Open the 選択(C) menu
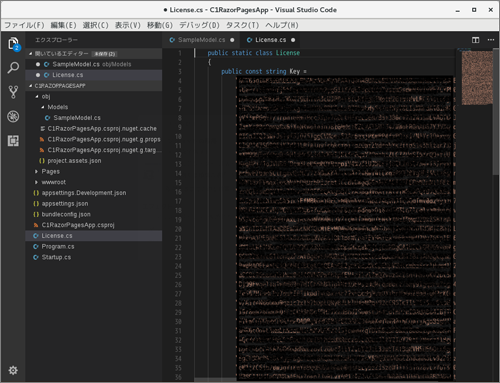 point(95,25)
